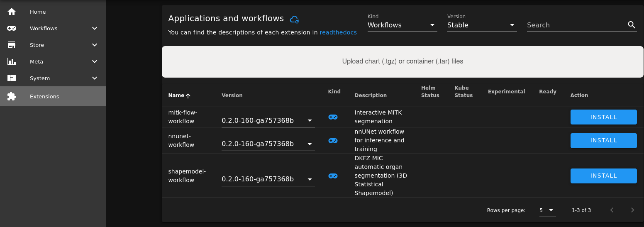Expand the Workflows sidebar menu
Screen dimensions: 644x227
[95, 28]
